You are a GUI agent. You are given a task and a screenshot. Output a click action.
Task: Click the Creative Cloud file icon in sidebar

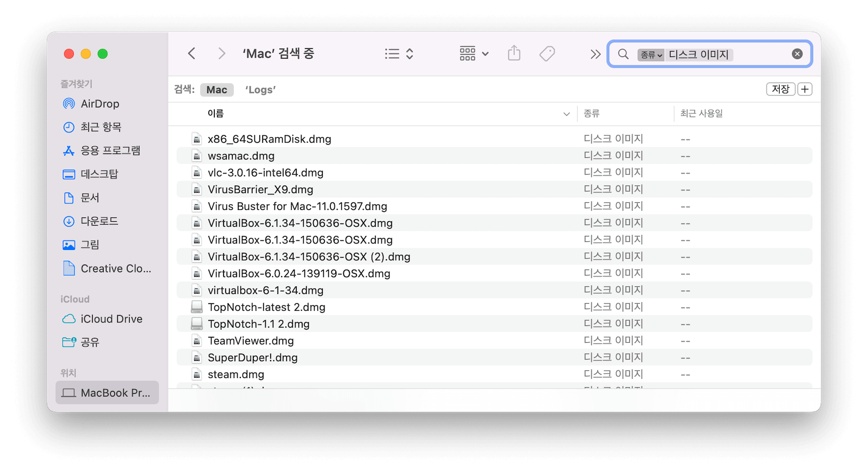pos(69,268)
